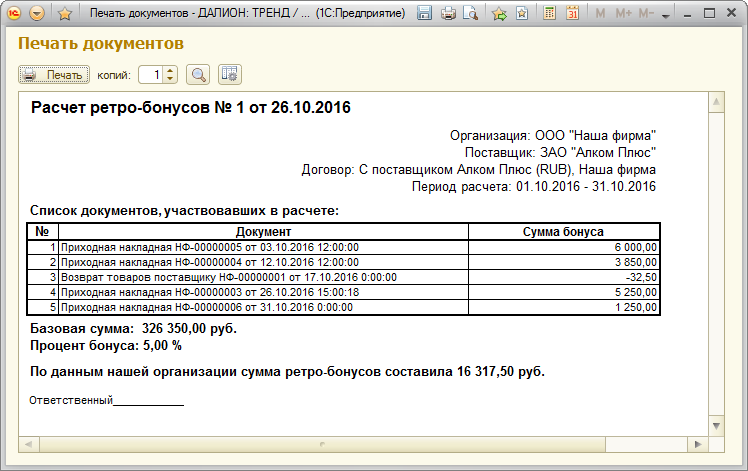The height and width of the screenshot is (471, 748).
Task: Click the horizontal scrollbar thumb
Action: (322, 444)
